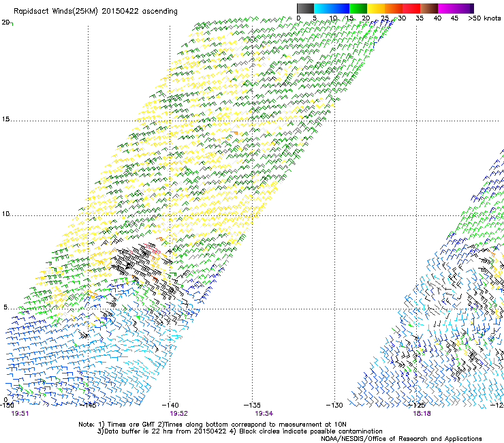Screen dimensions: 504x443
Task: Click the longitude label '-130'
Action: tap(334, 406)
